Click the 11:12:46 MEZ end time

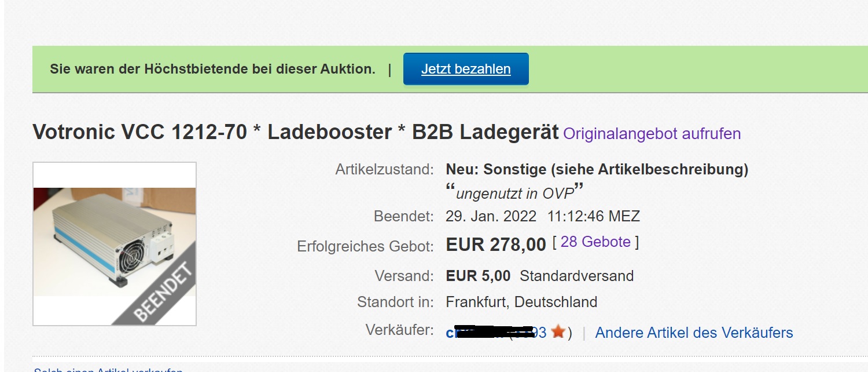(x=594, y=217)
